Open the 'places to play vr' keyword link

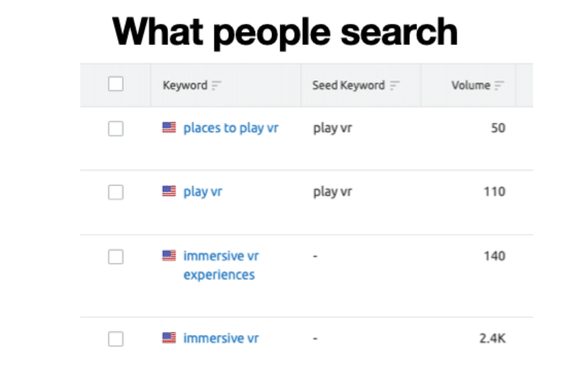231,128
